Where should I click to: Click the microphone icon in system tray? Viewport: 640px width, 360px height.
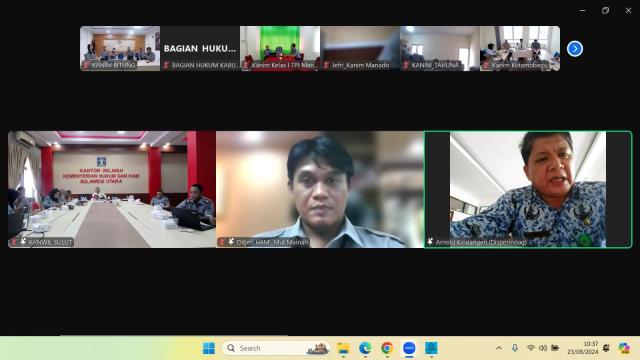coord(515,348)
